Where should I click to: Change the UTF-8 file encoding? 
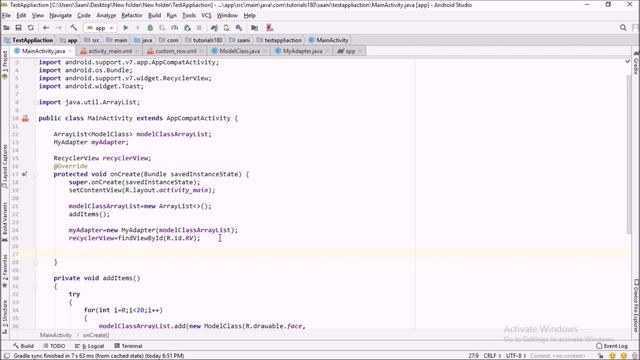click(516, 356)
